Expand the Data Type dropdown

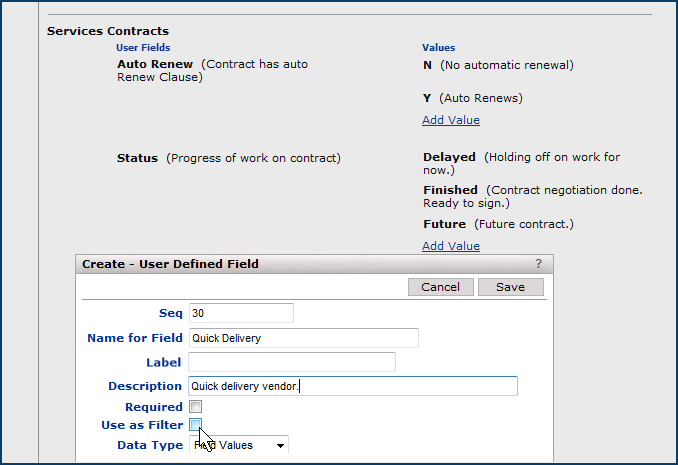[239, 445]
